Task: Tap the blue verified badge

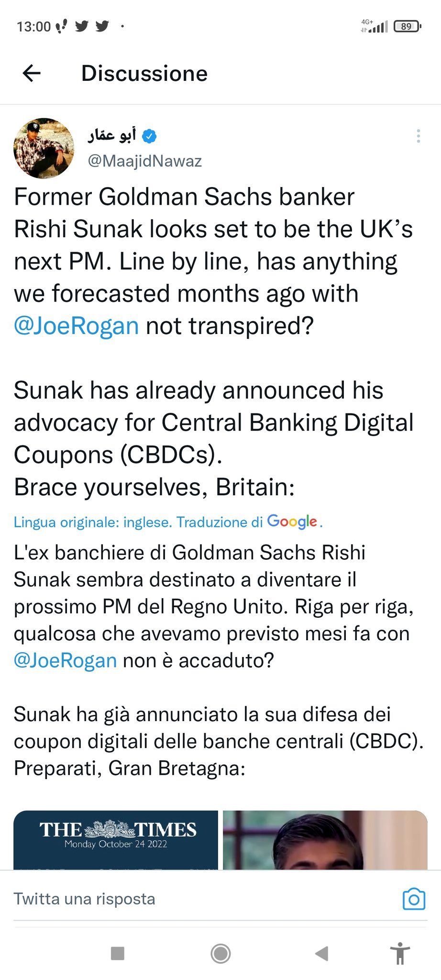Action: tap(150, 136)
